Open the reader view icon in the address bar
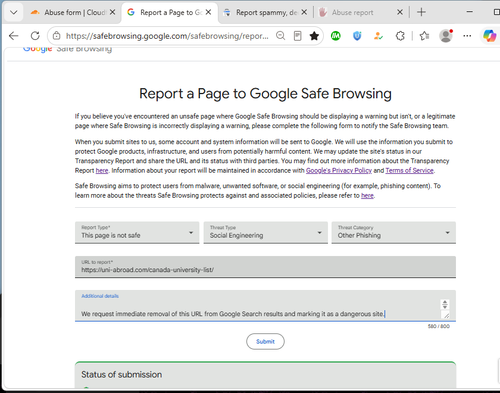500x393 pixels. tap(297, 36)
